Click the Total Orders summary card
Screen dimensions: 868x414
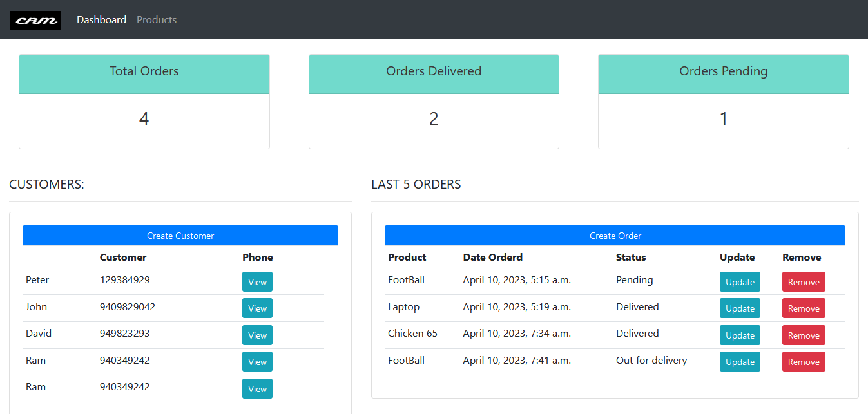144,101
